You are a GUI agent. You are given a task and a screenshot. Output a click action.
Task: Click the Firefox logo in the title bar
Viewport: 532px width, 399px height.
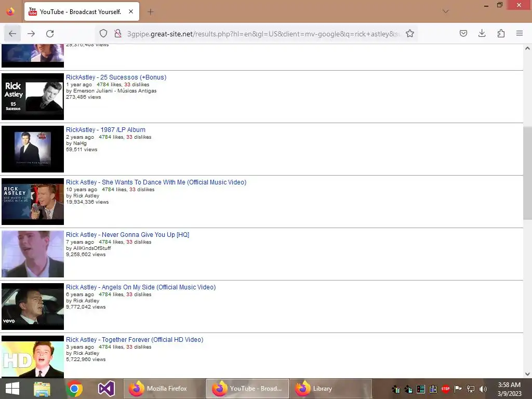[x=10, y=11]
